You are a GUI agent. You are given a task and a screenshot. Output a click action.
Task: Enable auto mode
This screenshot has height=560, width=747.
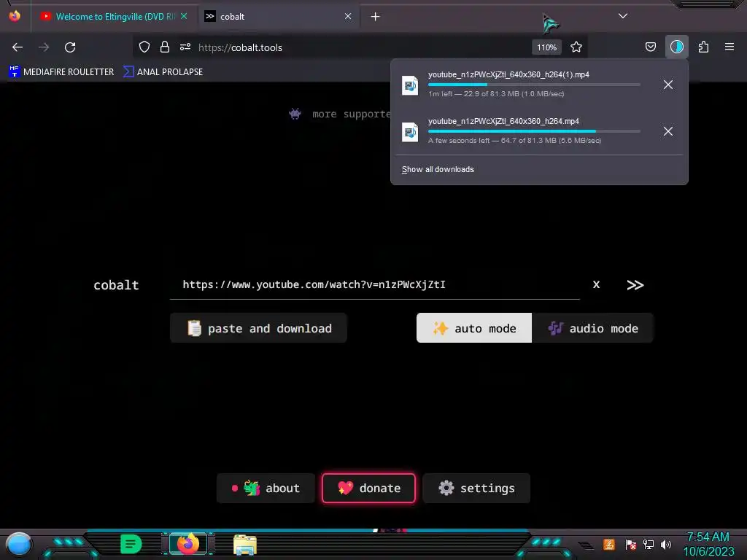point(474,328)
